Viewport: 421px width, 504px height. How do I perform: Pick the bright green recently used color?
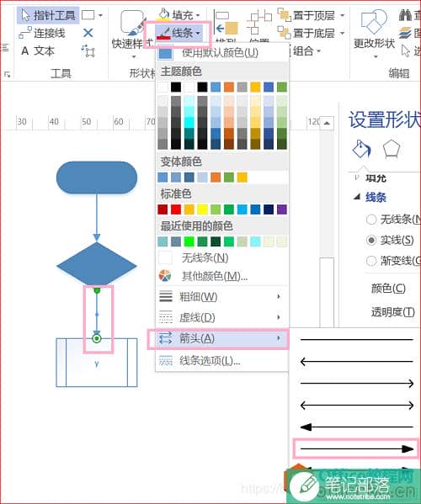coord(189,241)
